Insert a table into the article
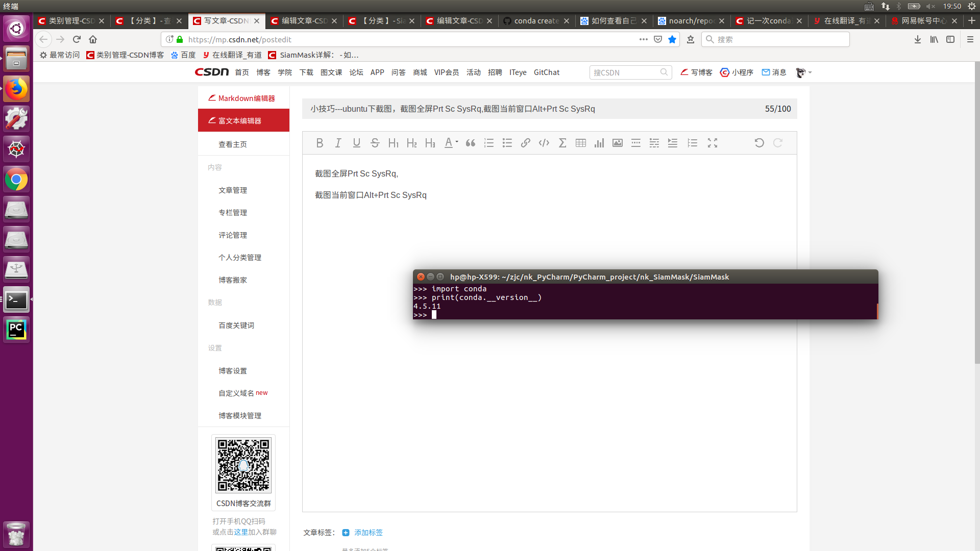Image resolution: width=980 pixels, height=551 pixels. point(580,143)
